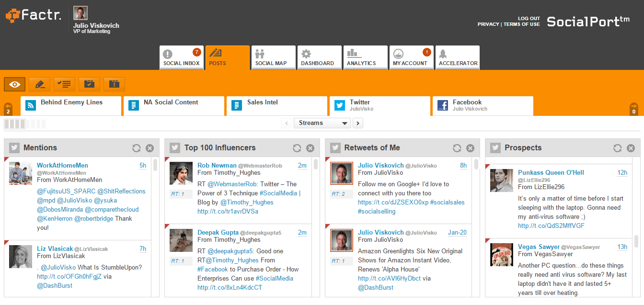Viewport: 644px width, 305px height.
Task: Click Rob Newman's avatar thumbnail
Action: 181,173
